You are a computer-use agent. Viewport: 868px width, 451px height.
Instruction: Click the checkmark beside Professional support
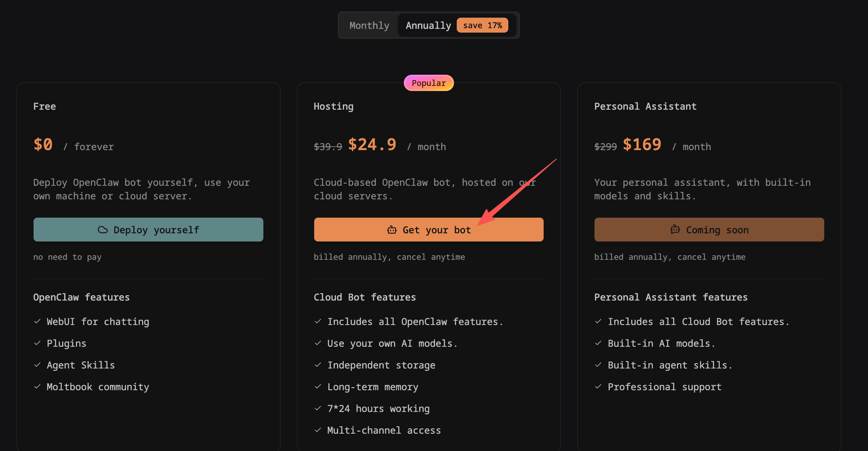(x=598, y=386)
